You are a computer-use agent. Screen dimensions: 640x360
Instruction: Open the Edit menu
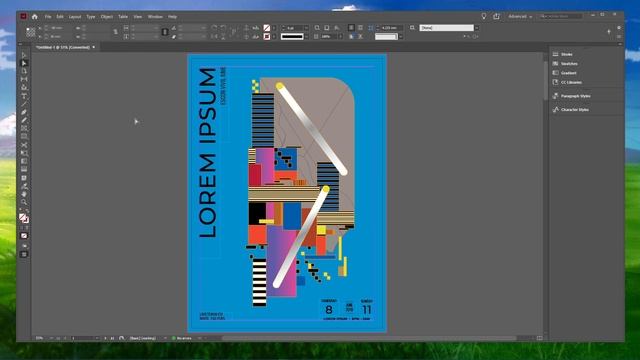60,17
